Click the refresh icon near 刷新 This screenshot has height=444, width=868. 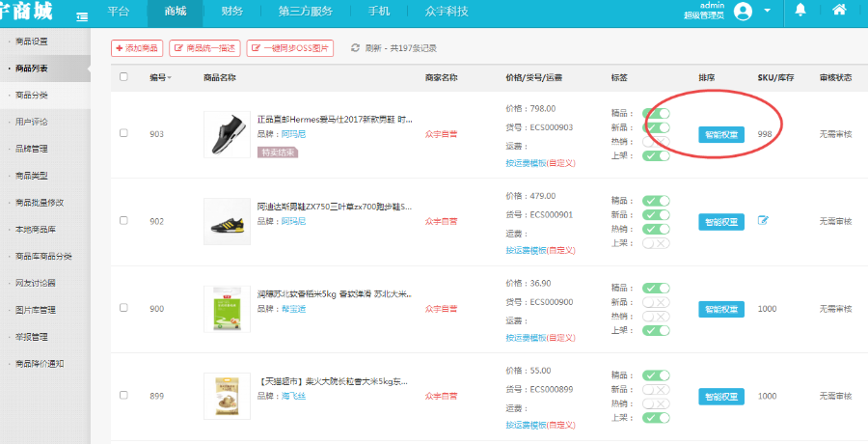pos(355,48)
